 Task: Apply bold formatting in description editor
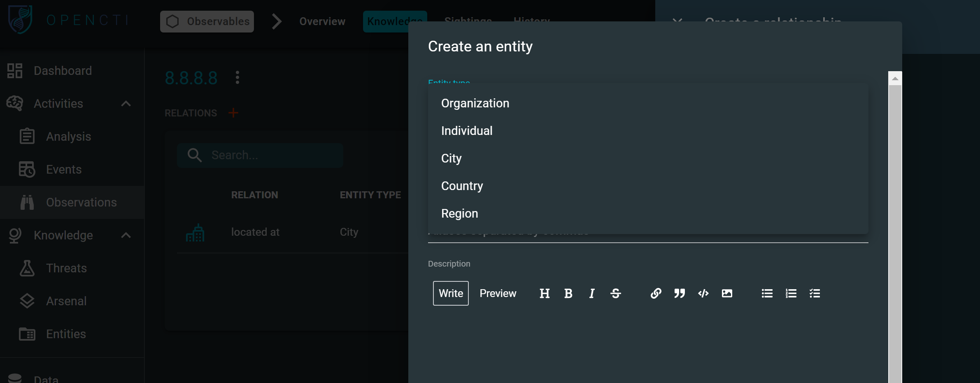568,293
